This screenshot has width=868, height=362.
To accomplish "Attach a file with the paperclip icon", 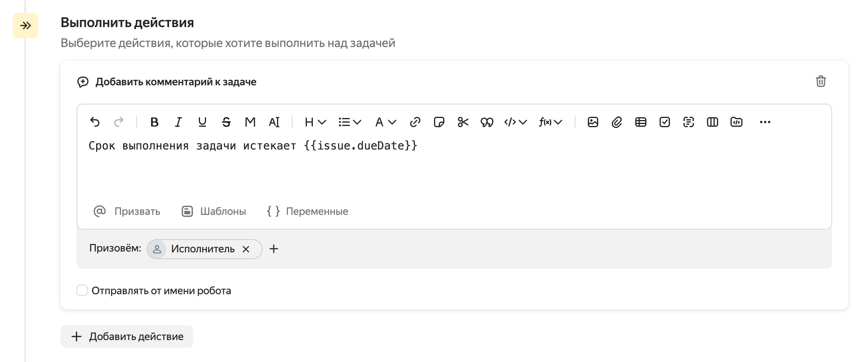I will (617, 122).
